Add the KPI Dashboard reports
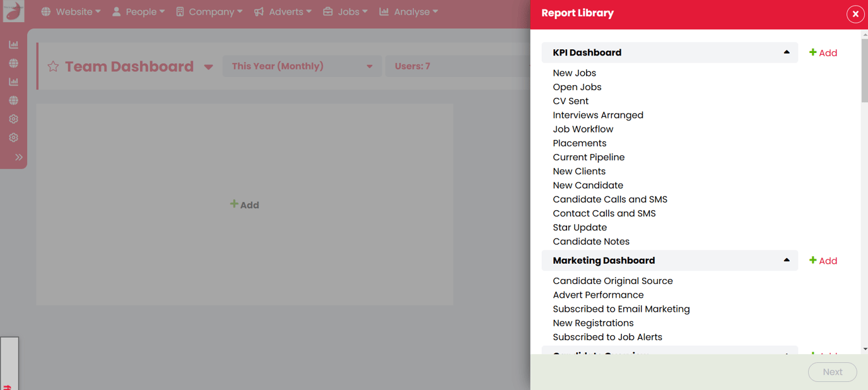Screen dimensions: 868x390 point(823,53)
